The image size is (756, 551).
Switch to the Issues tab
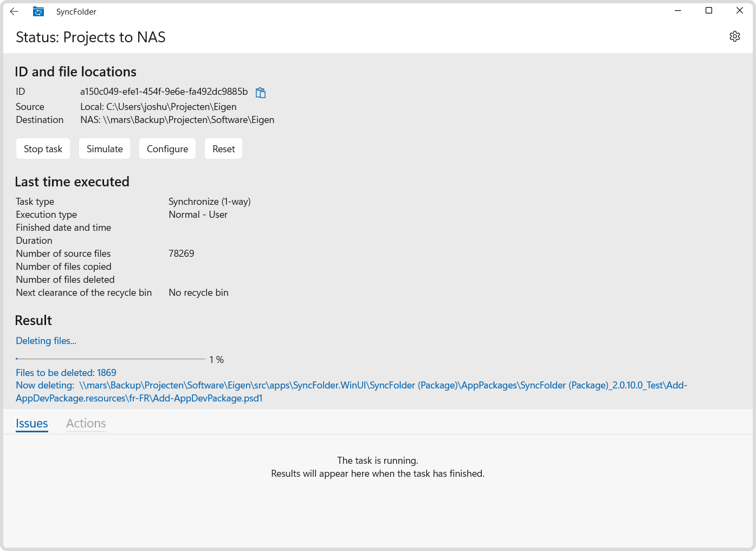click(32, 424)
